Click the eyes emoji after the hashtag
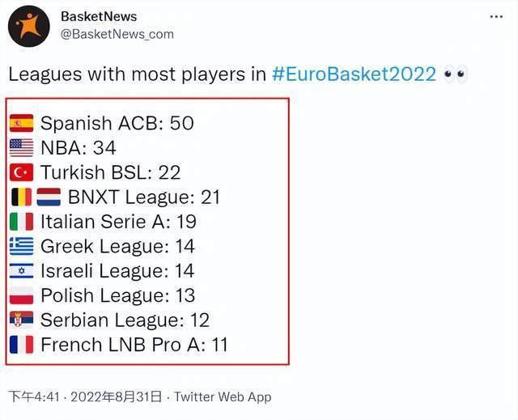Viewport: 518px width, 420px height. [x=455, y=74]
